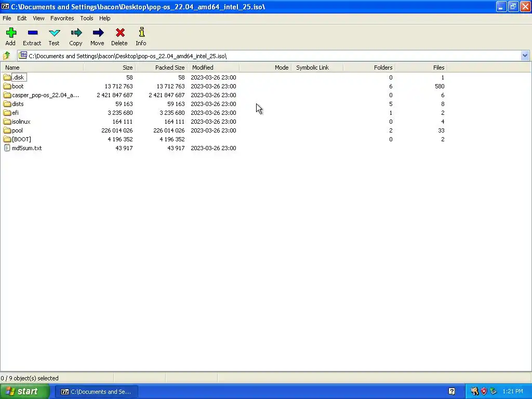532x399 pixels.
Task: Sort by Name column header
Action: 42,68
